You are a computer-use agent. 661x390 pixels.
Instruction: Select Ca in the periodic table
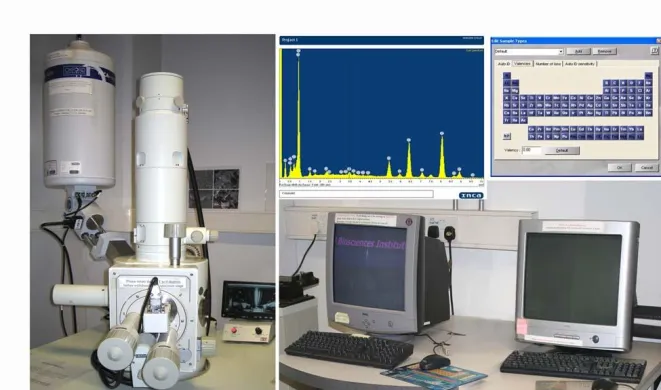click(515, 98)
